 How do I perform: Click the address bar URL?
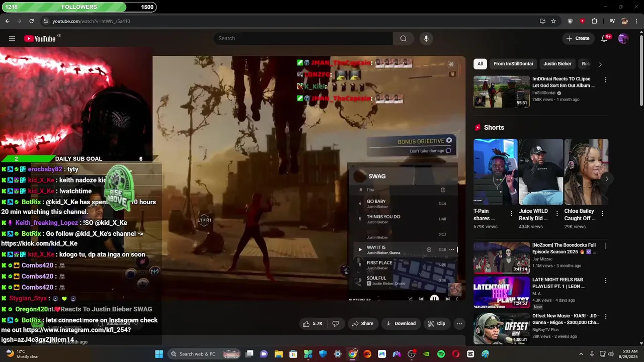[x=91, y=21]
